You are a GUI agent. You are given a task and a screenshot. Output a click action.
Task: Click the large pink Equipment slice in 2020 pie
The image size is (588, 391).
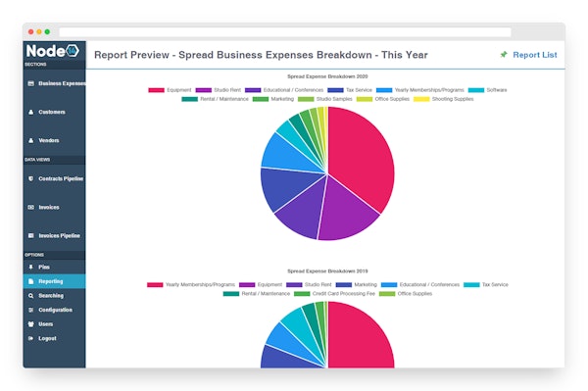click(x=360, y=158)
